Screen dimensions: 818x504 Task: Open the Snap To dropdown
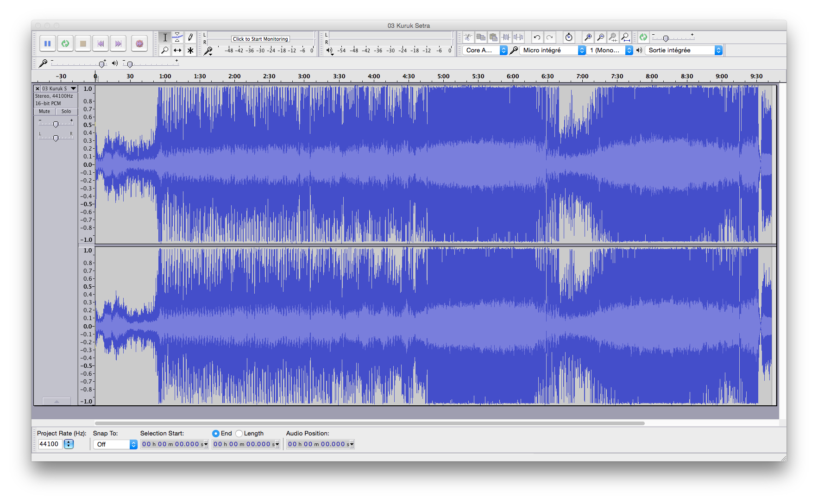tap(115, 444)
